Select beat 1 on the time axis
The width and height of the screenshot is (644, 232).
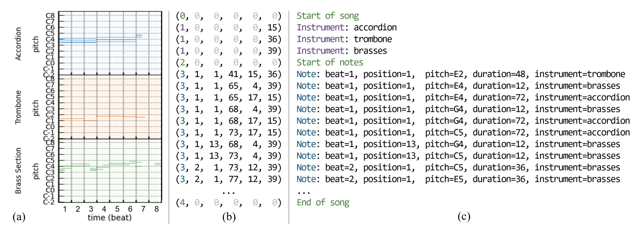tap(65, 209)
